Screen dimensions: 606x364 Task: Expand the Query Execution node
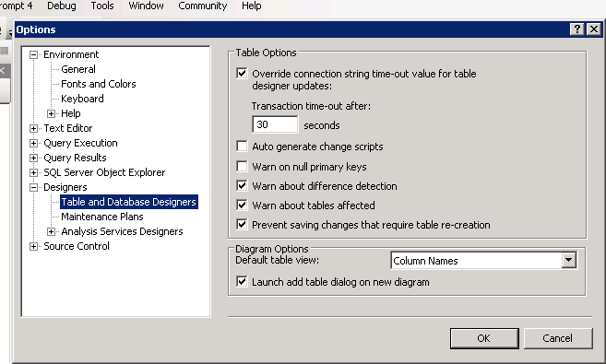[x=33, y=143]
